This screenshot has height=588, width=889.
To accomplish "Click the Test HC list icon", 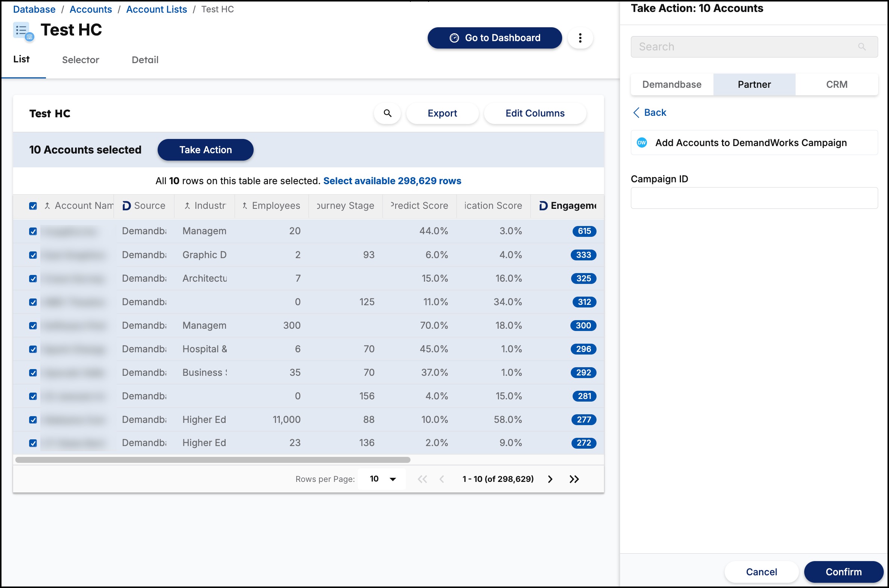I will [x=24, y=31].
